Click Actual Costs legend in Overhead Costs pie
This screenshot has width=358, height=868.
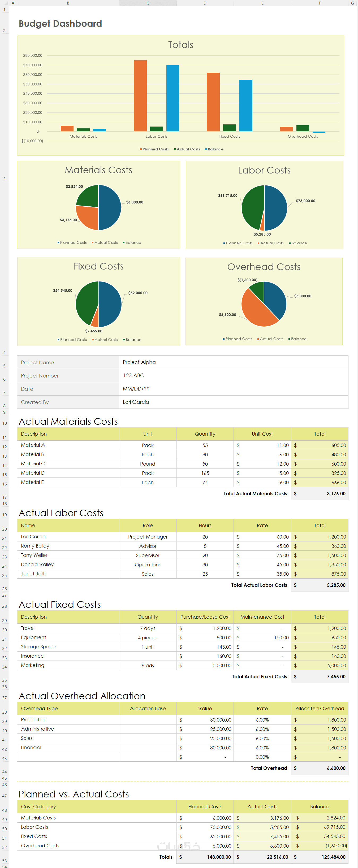pyautogui.click(x=270, y=339)
